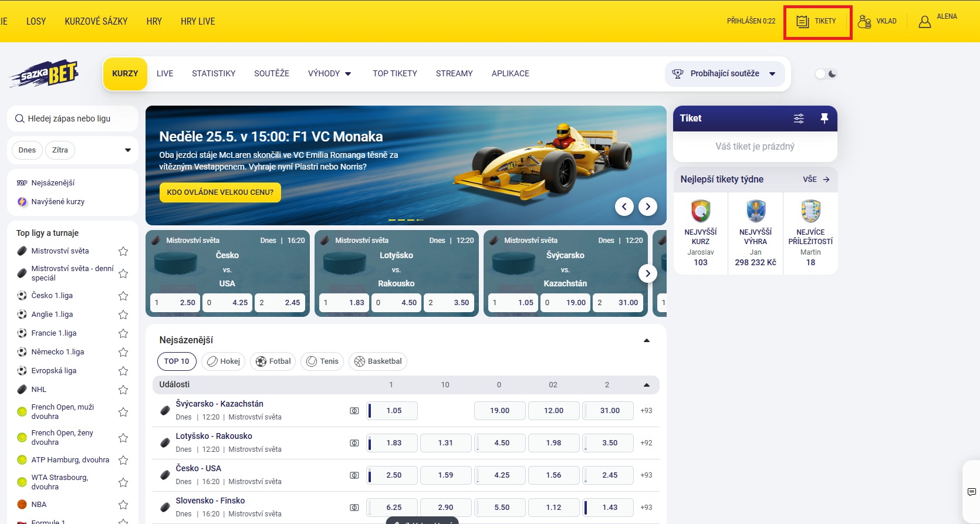This screenshot has height=524, width=980.
Task: Open stream icon for Švýcarsko - Kazachstán
Action: pyautogui.click(x=354, y=411)
